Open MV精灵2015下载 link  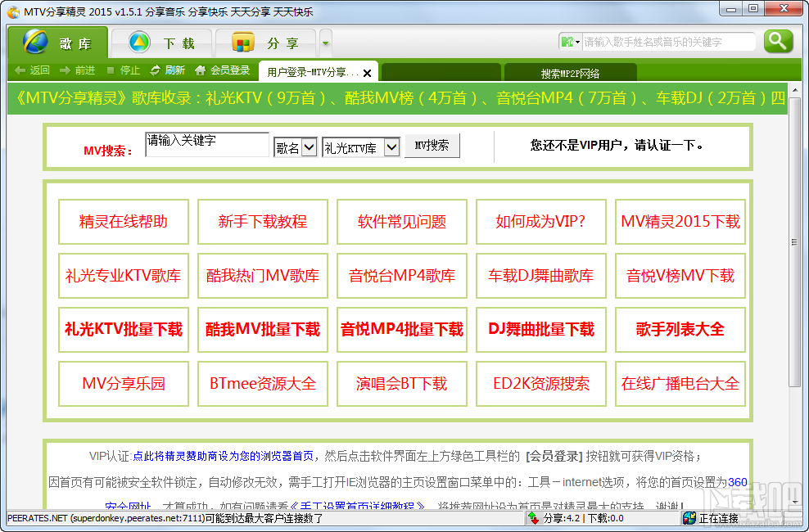680,222
